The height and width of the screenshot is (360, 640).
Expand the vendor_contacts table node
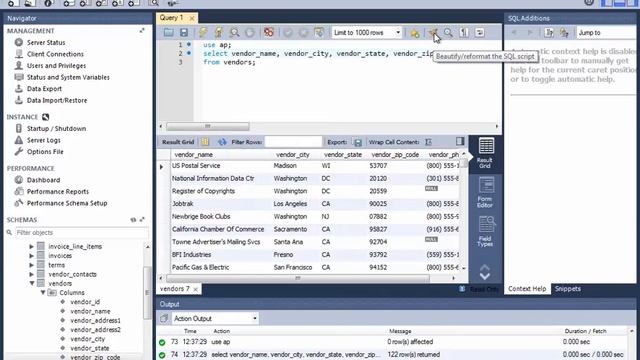coord(31,274)
